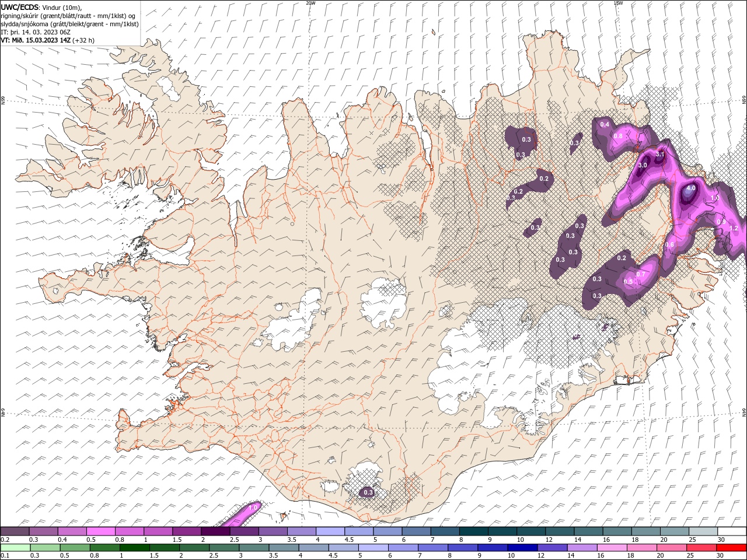Image resolution: width=747 pixels, height=560 pixels.
Task: Click the 3.1 snowfall value label
Action: (x=660, y=154)
